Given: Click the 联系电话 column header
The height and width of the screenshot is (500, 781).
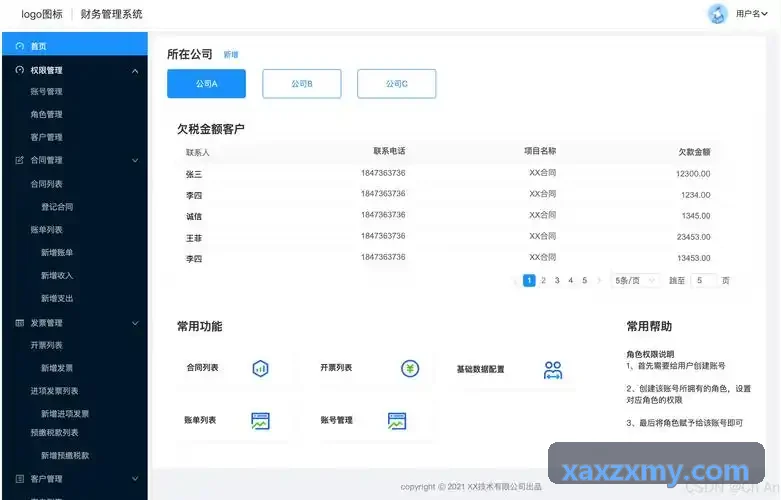Looking at the screenshot, I should (390, 151).
